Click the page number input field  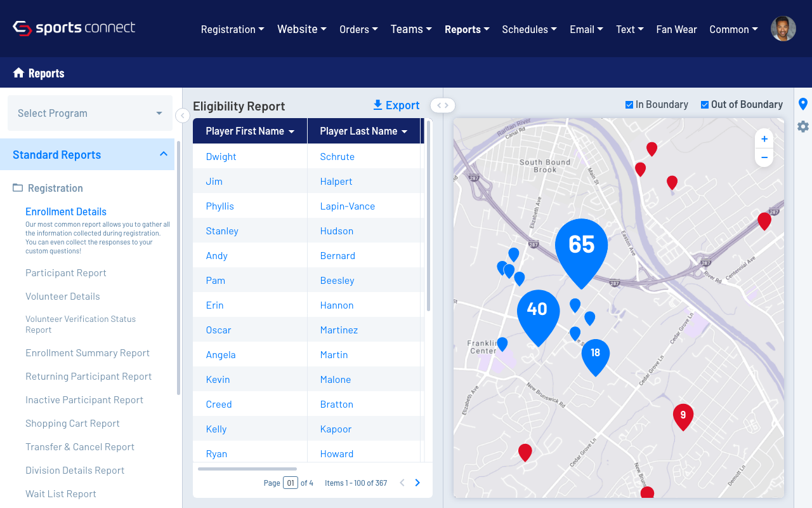click(x=291, y=483)
